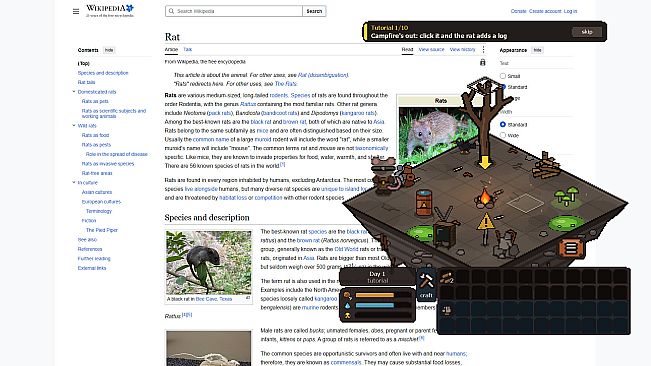Open the more options vertical dots menu
Screen dimensions: 651x366
coord(483,49)
